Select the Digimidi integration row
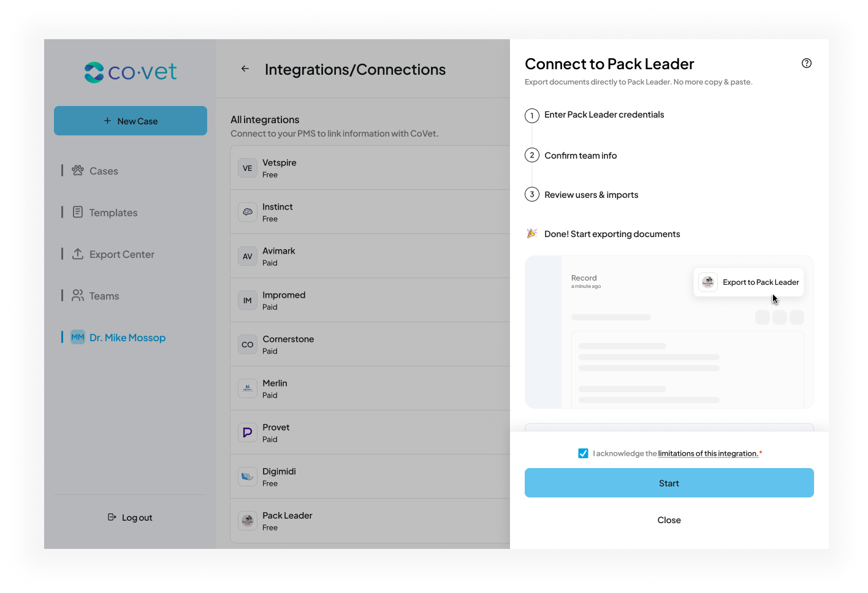 pos(370,477)
